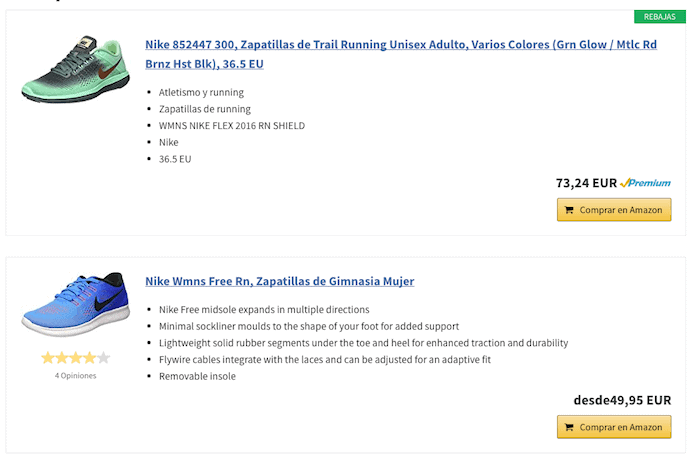This screenshot has height=463, width=700.
Task: Click the cart icon beside 73,24 EUR listing
Action: 569,210
